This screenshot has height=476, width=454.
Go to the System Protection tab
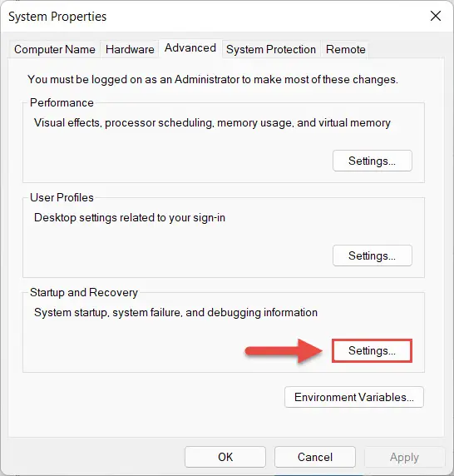coord(271,49)
